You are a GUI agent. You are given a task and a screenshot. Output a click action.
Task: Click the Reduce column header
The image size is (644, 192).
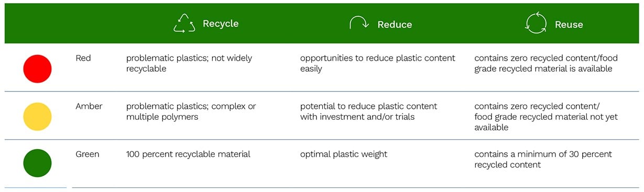click(395, 25)
